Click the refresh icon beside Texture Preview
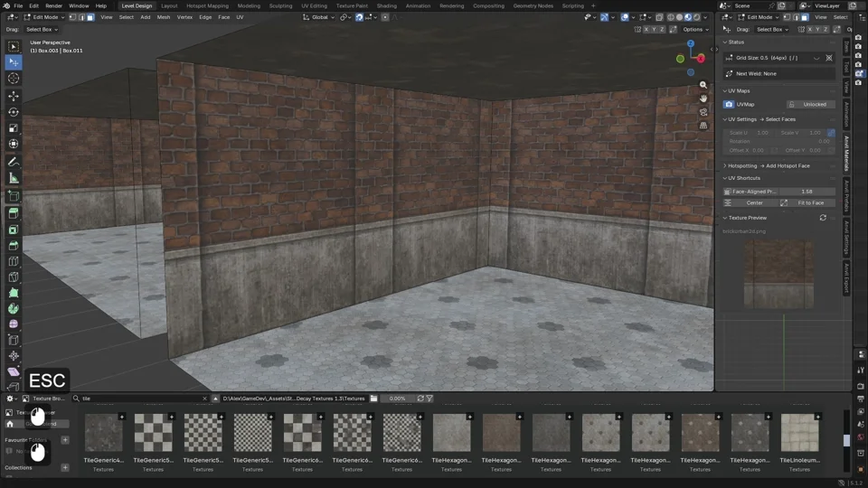 coord(823,218)
